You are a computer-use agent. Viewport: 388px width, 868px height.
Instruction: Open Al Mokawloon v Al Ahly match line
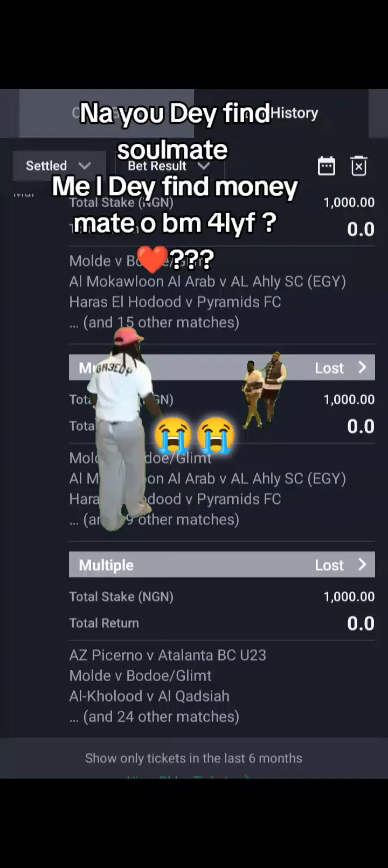(x=207, y=282)
